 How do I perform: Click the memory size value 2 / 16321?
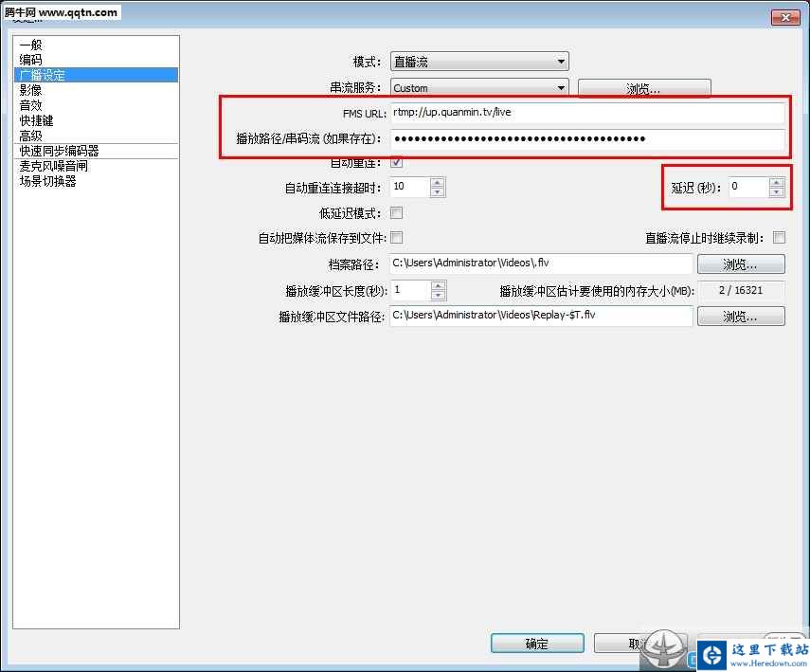pyautogui.click(x=741, y=291)
